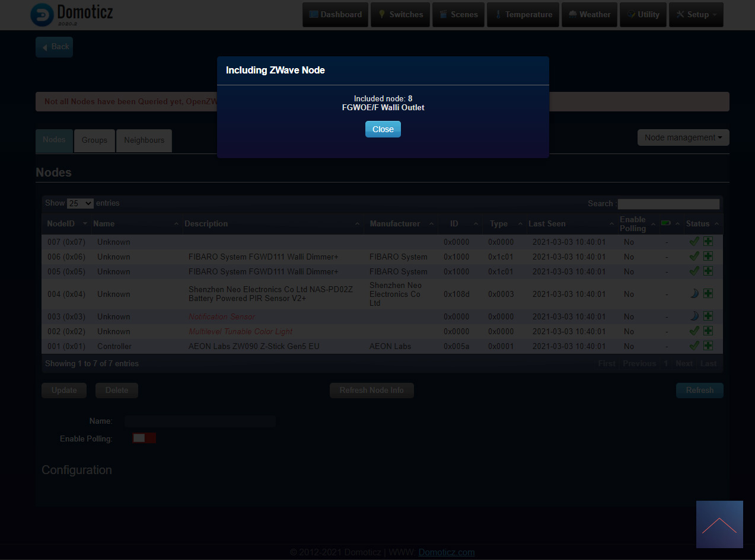Sort the table by ID column

point(461,223)
